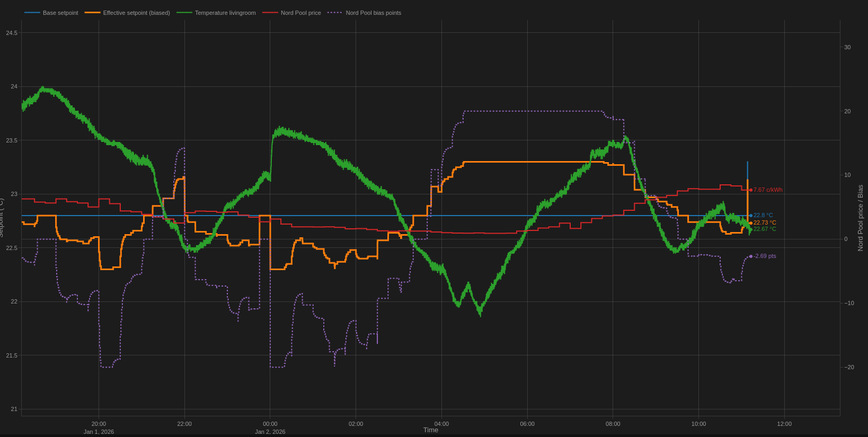
Task: Click the purple marker dot beside -2.69 pts
Action: [751, 256]
